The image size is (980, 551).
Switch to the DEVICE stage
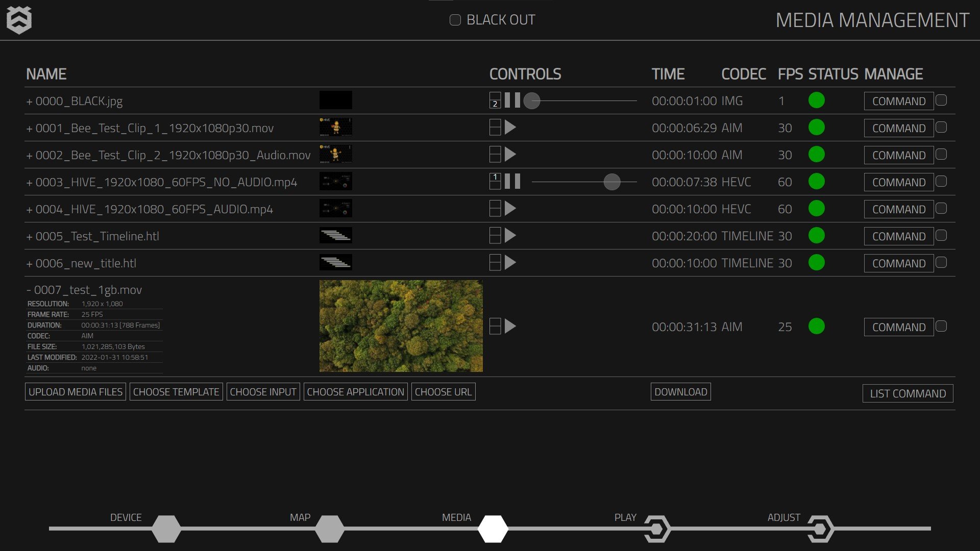coord(166,529)
